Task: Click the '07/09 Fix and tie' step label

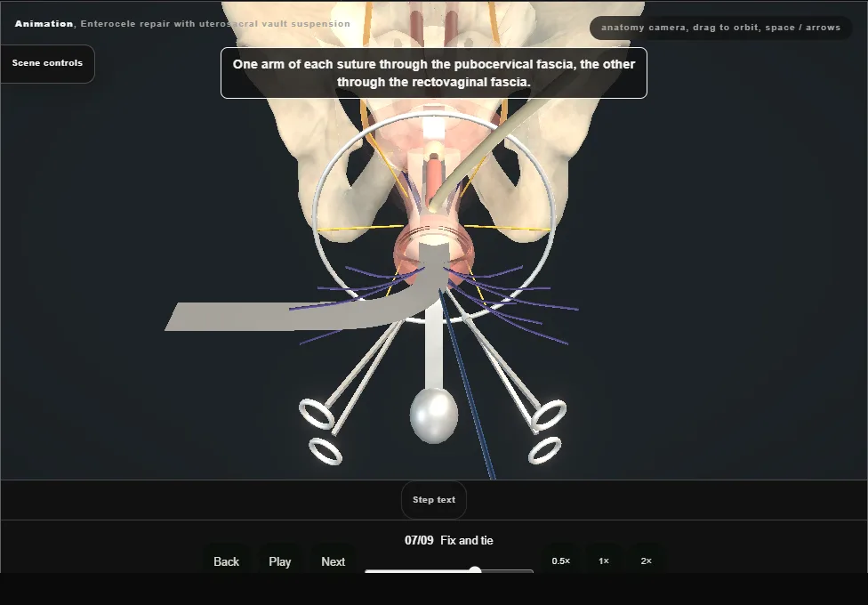Action: [449, 540]
